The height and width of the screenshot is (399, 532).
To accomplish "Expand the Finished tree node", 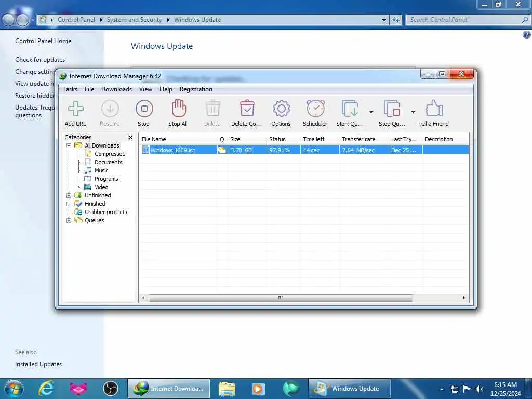I will [69, 204].
